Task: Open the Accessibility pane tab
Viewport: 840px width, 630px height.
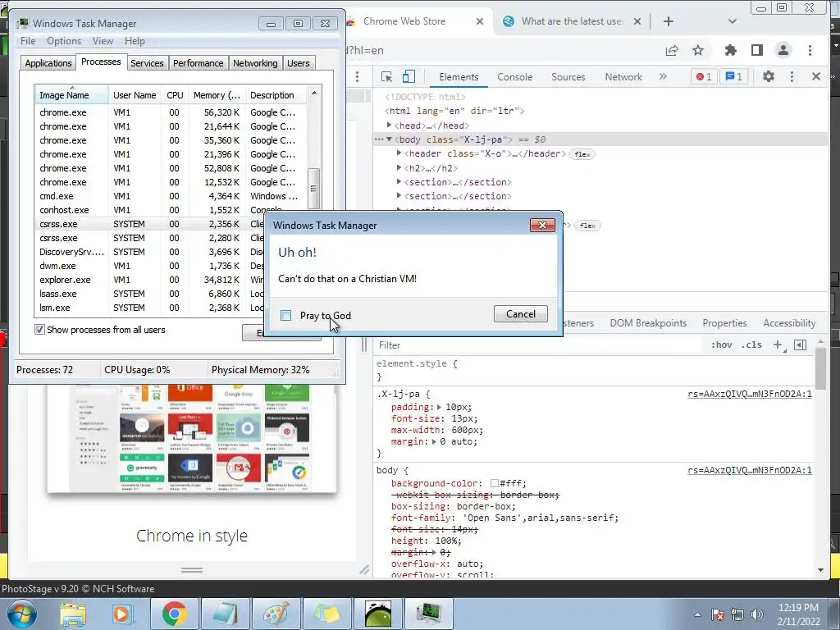Action: click(x=789, y=323)
